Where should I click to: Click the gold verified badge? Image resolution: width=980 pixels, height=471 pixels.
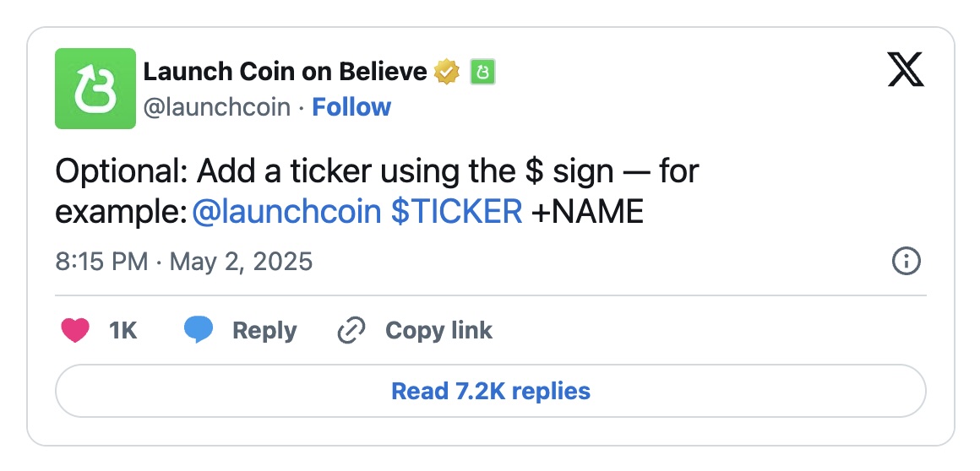pos(447,73)
